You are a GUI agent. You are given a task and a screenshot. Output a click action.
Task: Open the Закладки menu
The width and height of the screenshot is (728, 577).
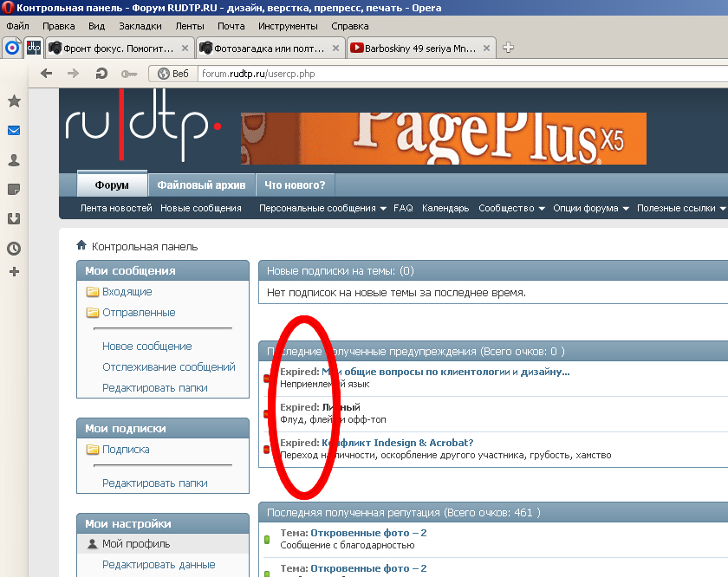pyautogui.click(x=140, y=26)
